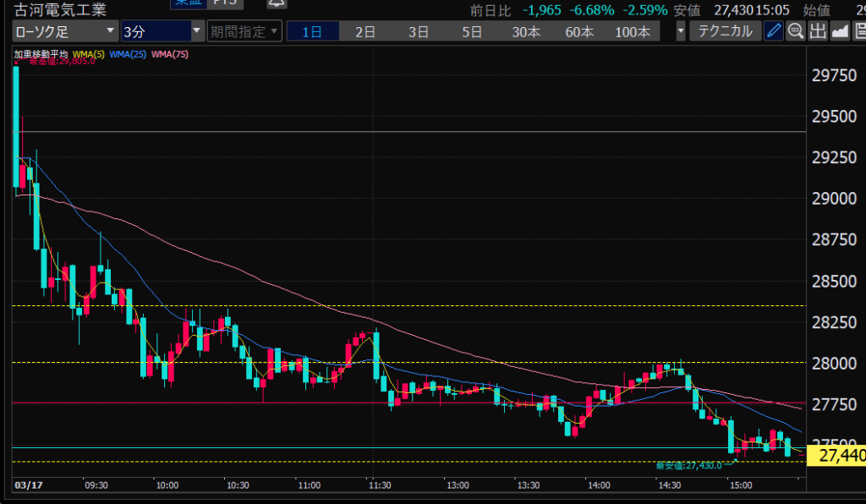The height and width of the screenshot is (504, 866).
Task: Switch to the 東証 market toggle
Action: coord(186,3)
